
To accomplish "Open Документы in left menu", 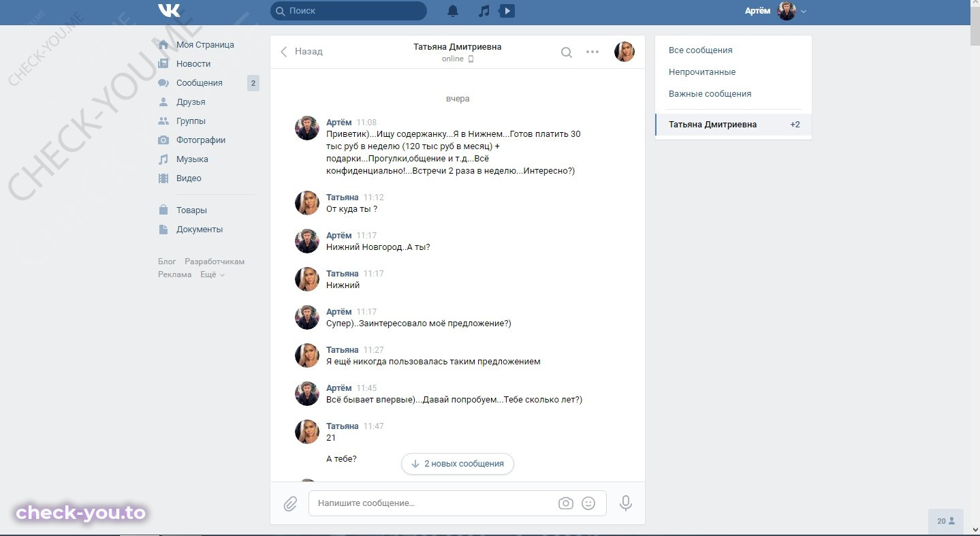I will 200,230.
